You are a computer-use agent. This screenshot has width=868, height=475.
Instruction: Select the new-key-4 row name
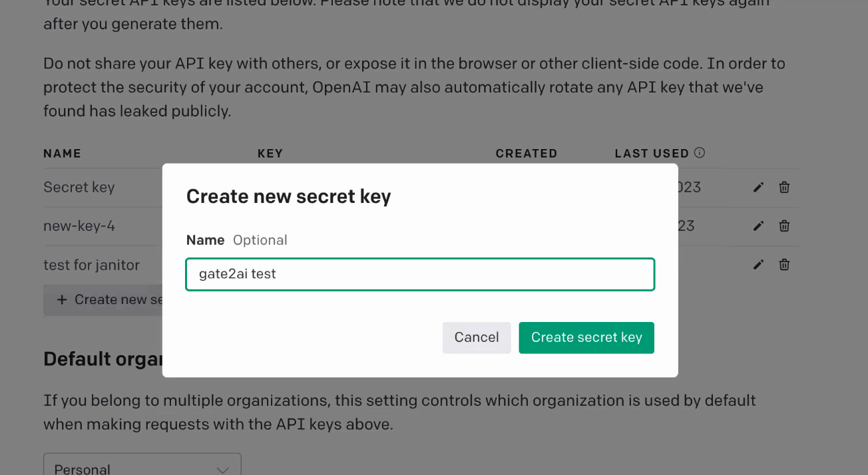[79, 226]
